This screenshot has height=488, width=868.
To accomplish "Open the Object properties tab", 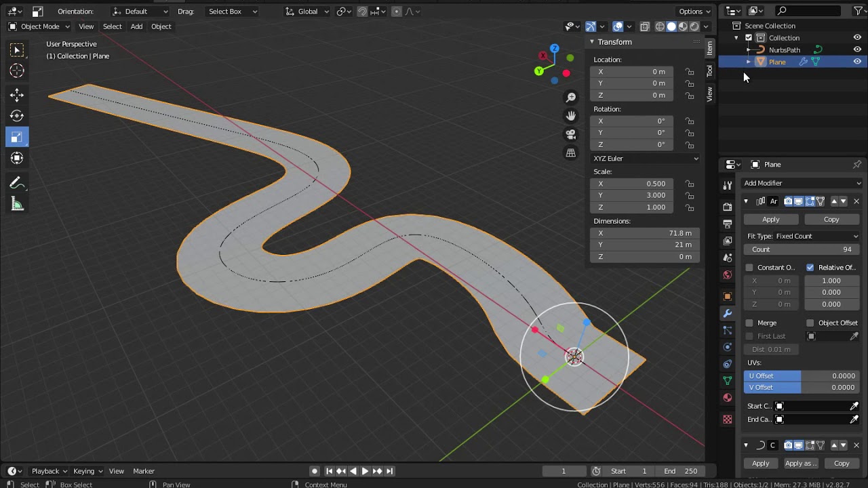I will click(728, 296).
